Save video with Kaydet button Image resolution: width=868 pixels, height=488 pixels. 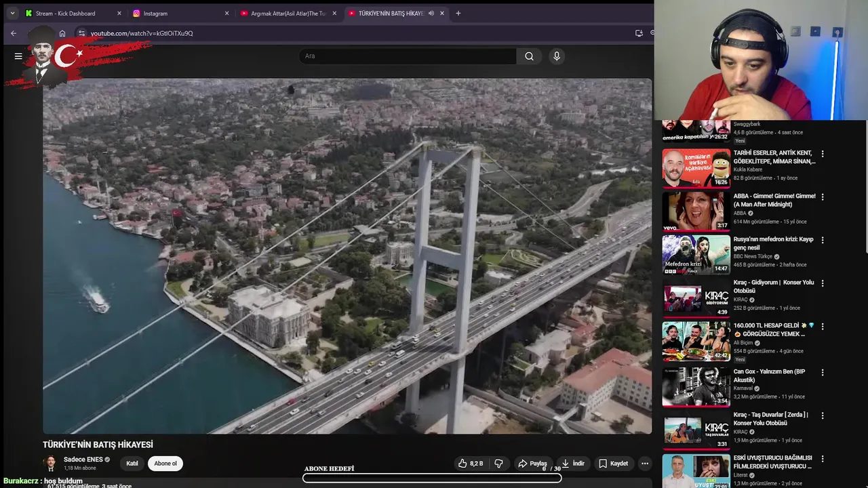(x=613, y=464)
